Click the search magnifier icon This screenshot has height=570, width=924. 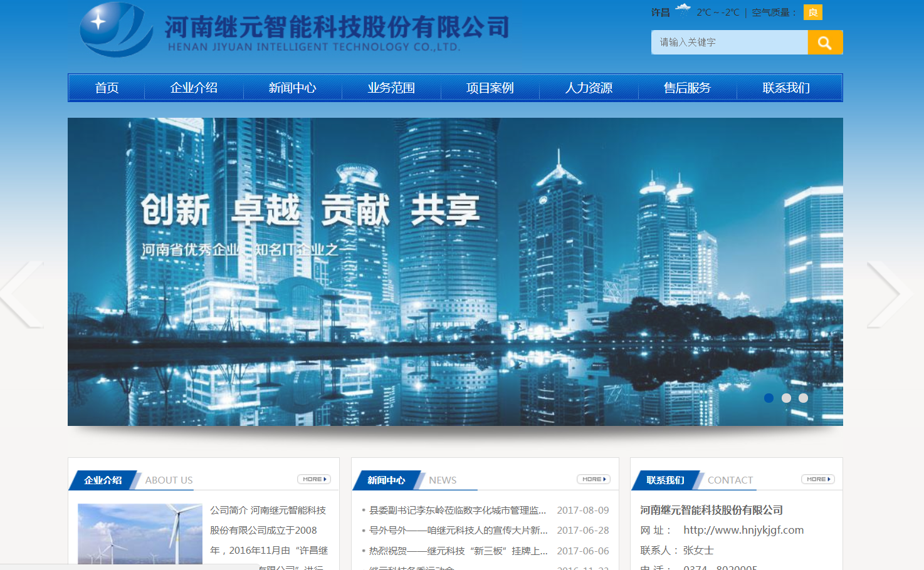[x=825, y=42]
